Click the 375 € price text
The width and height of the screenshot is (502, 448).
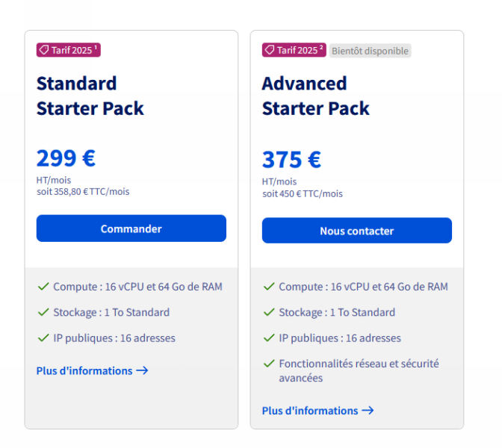[x=291, y=159]
